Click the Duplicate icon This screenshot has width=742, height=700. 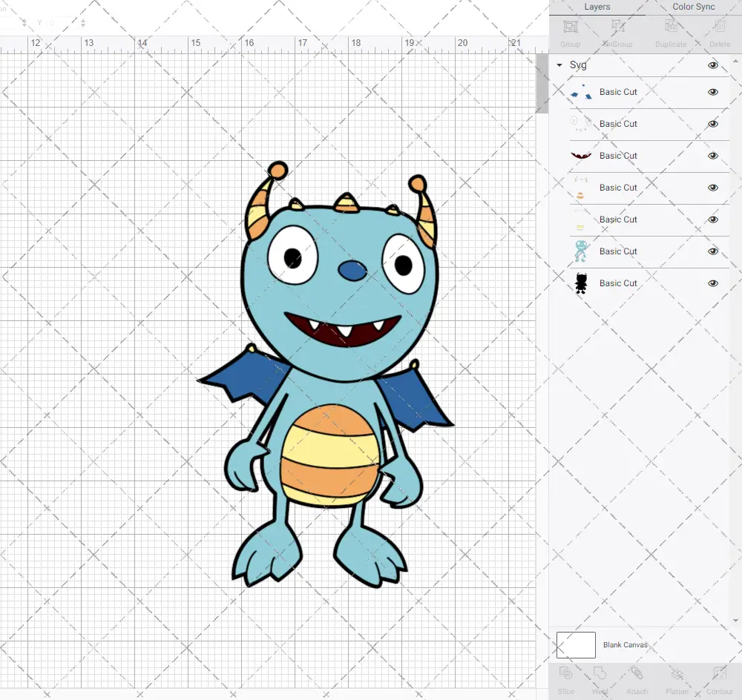671,27
